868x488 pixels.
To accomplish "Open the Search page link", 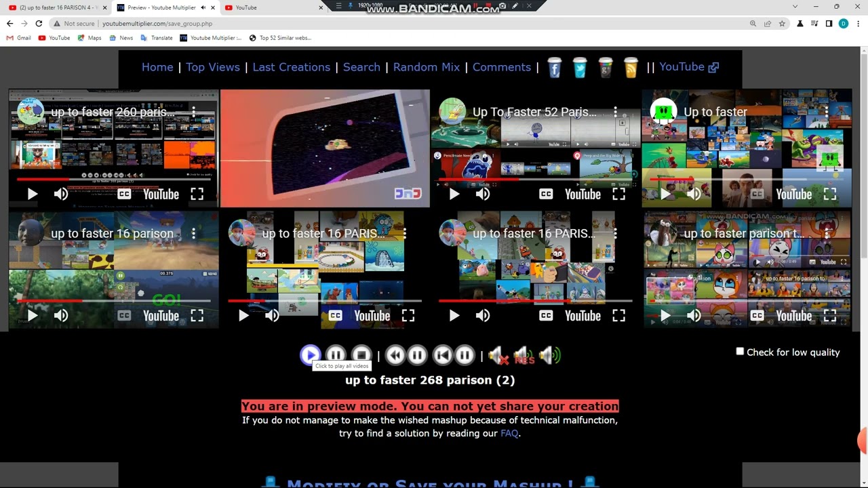I will (361, 67).
